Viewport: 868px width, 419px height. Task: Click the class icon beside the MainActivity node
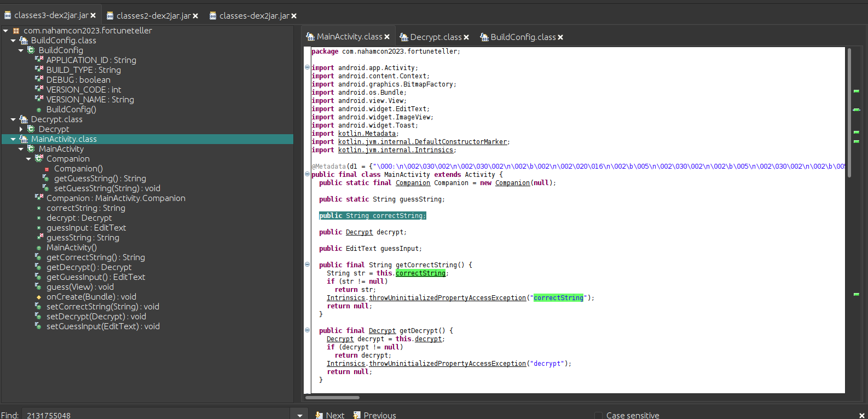(x=31, y=149)
